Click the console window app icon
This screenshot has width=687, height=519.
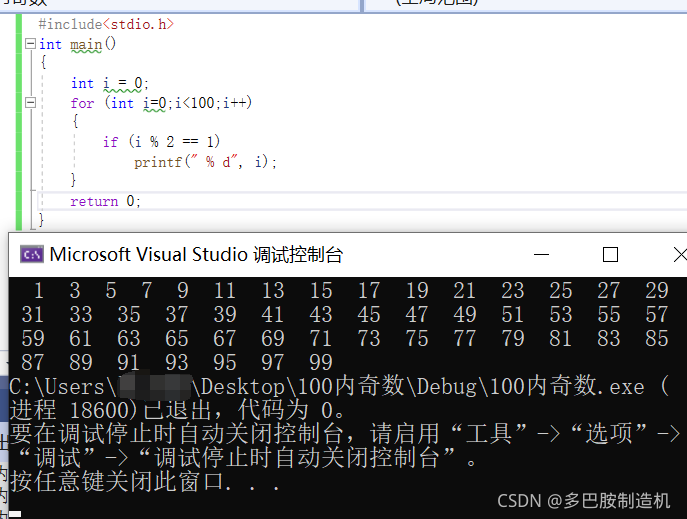tap(32, 254)
